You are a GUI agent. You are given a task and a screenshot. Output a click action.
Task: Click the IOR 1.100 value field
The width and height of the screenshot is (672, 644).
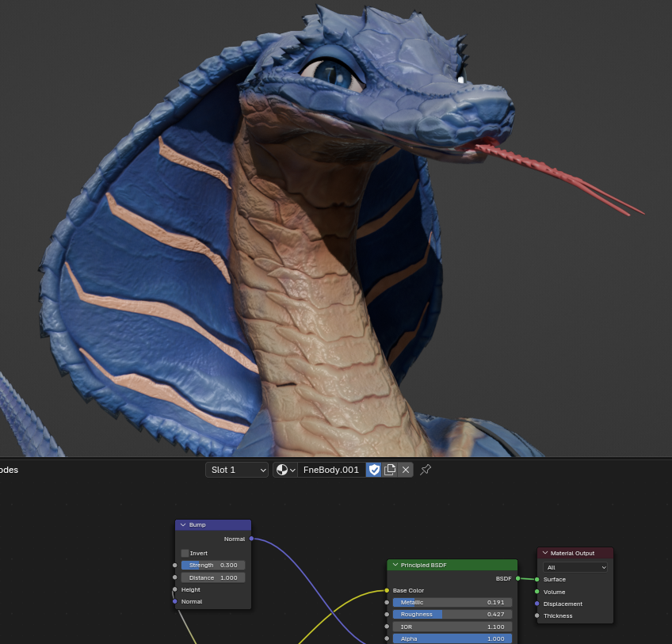tap(452, 627)
